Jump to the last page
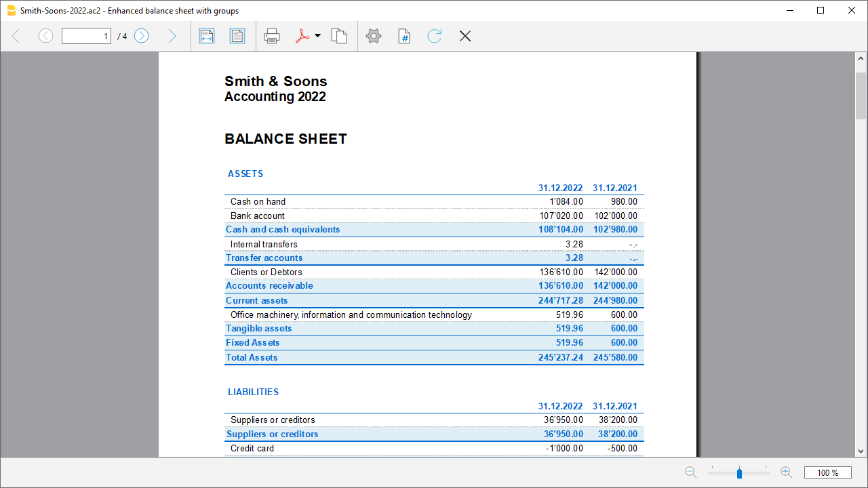This screenshot has height=488, width=868. tap(172, 36)
